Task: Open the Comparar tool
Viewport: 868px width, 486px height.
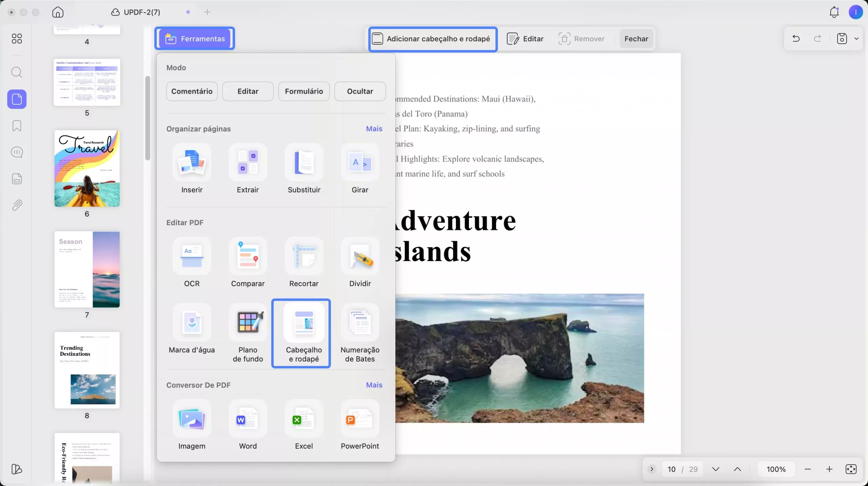Action: point(248,263)
